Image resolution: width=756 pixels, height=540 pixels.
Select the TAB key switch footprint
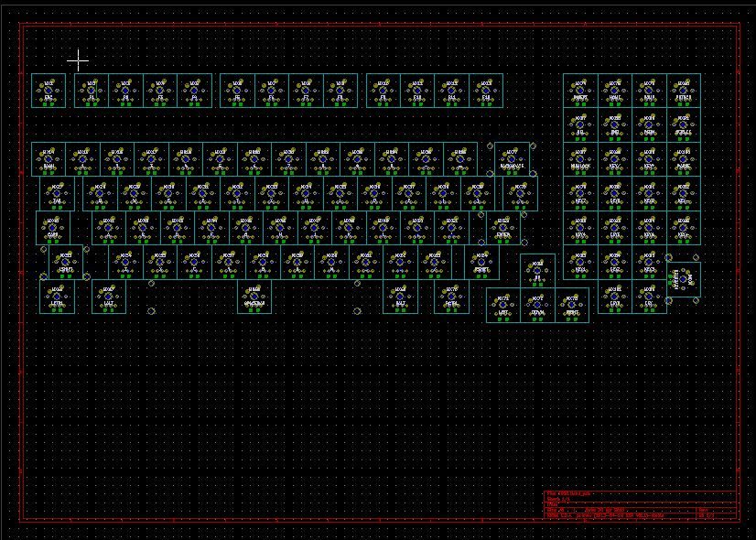(57, 193)
